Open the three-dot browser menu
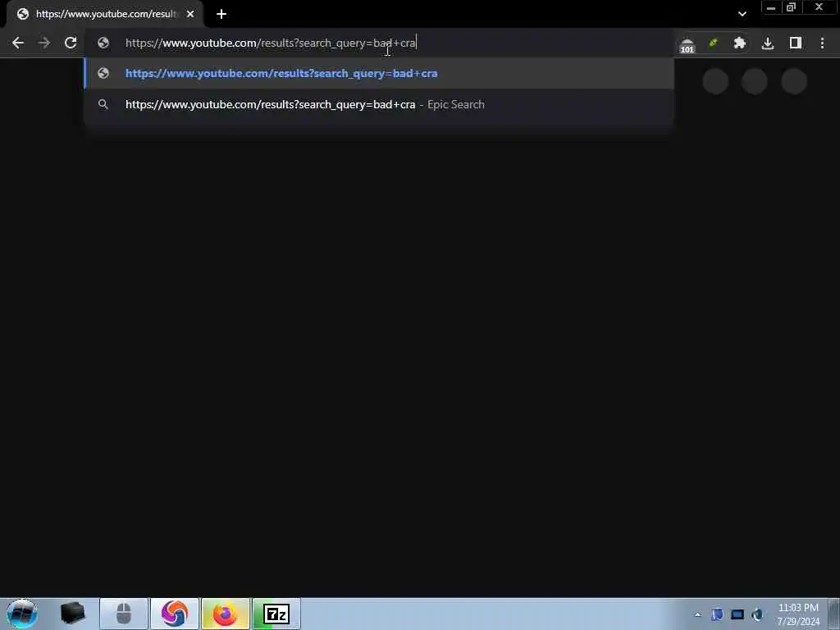The height and width of the screenshot is (630, 840). [822, 43]
